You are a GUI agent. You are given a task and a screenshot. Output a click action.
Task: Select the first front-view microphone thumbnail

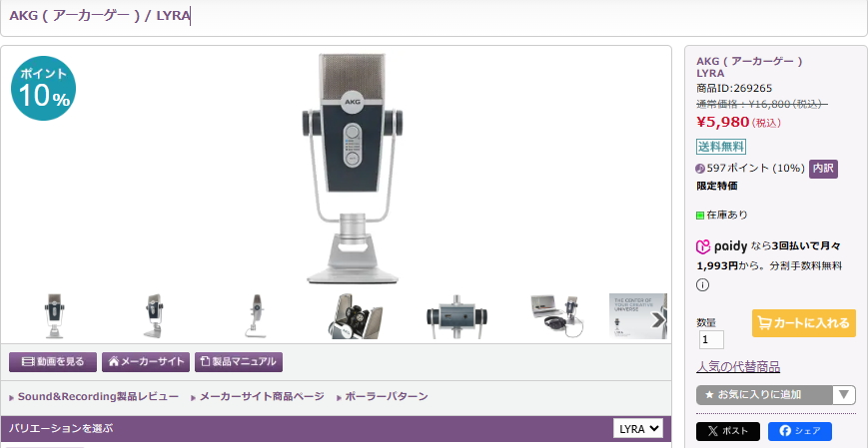click(x=55, y=316)
